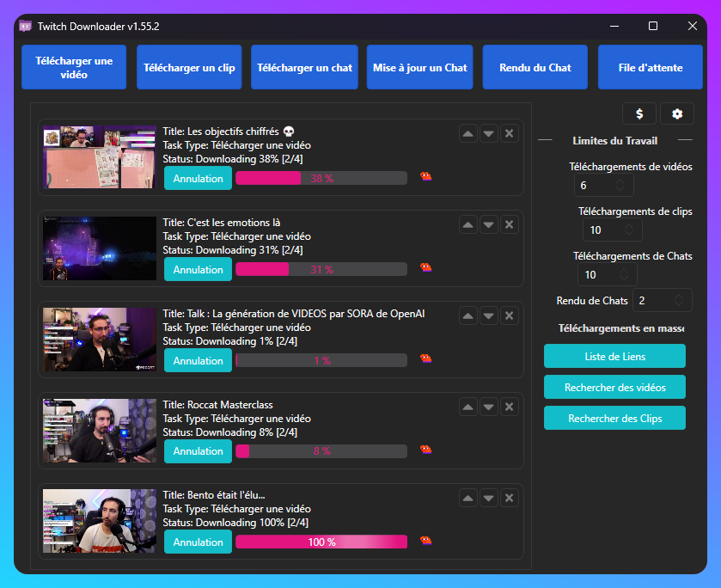
Task: Open the 'Rendu de Chats' number selector
Action: click(x=662, y=300)
